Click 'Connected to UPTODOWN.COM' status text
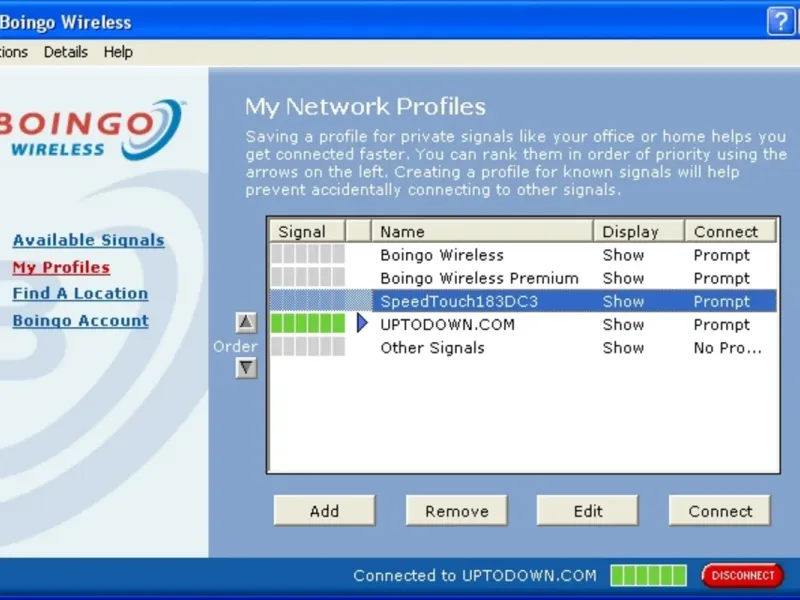Screen dimensions: 800x600 pyautogui.click(x=474, y=576)
